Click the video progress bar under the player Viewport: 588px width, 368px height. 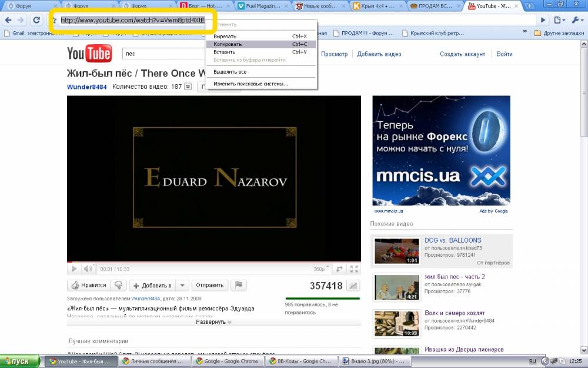214,262
